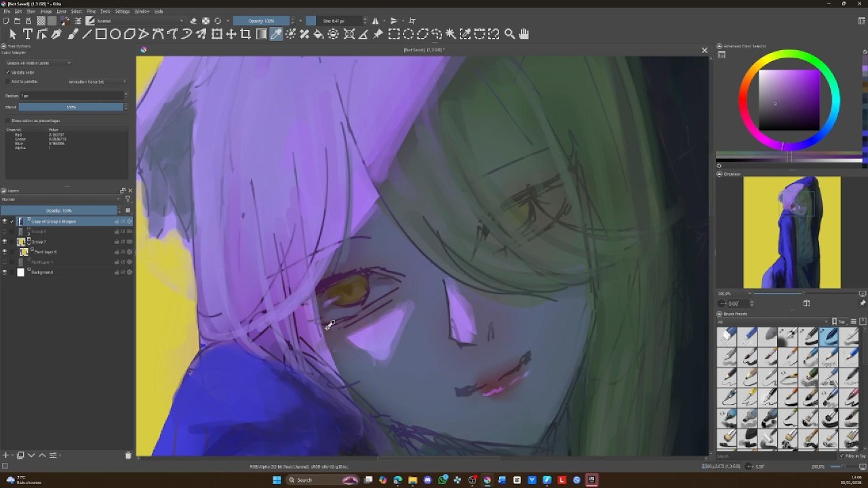Open the Window menu

pyautogui.click(x=142, y=12)
